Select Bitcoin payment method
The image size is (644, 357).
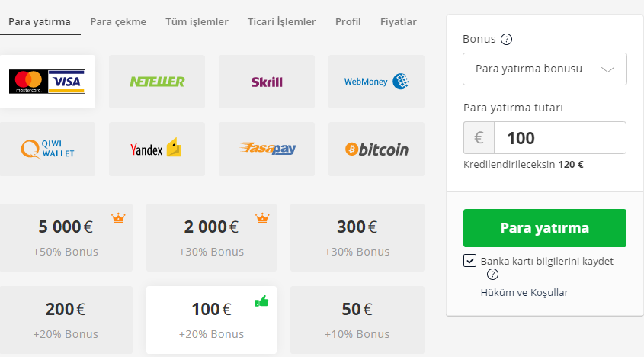click(376, 149)
